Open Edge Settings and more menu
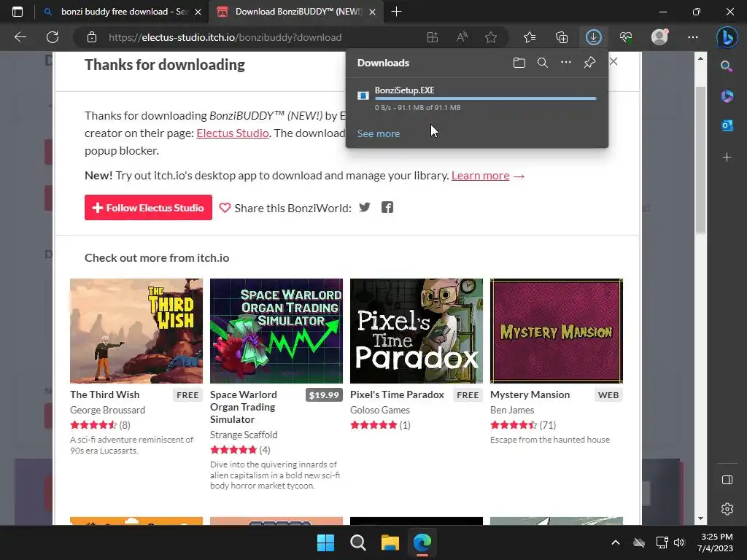The height and width of the screenshot is (560, 747). click(x=693, y=37)
